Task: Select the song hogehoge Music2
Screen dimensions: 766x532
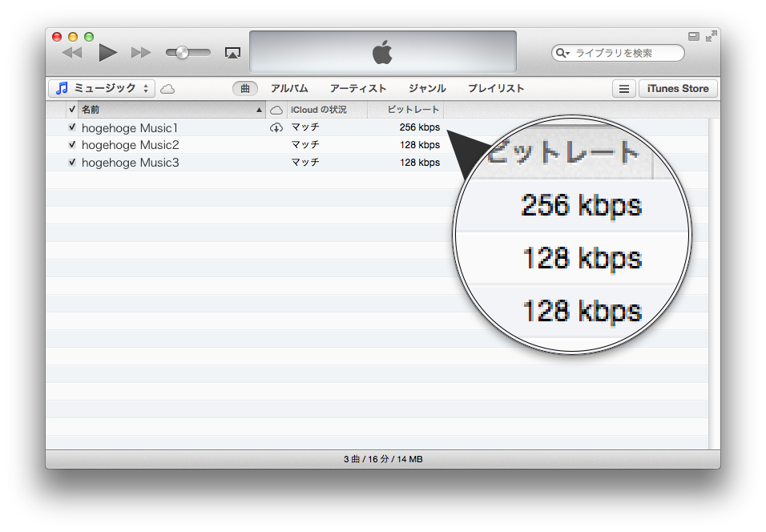Action: coord(131,145)
